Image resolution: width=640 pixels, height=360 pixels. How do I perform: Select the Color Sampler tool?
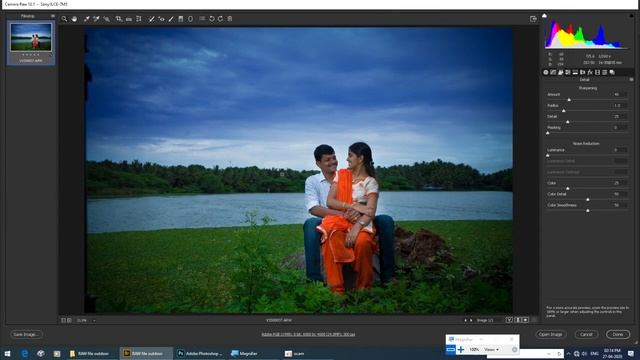click(x=96, y=19)
